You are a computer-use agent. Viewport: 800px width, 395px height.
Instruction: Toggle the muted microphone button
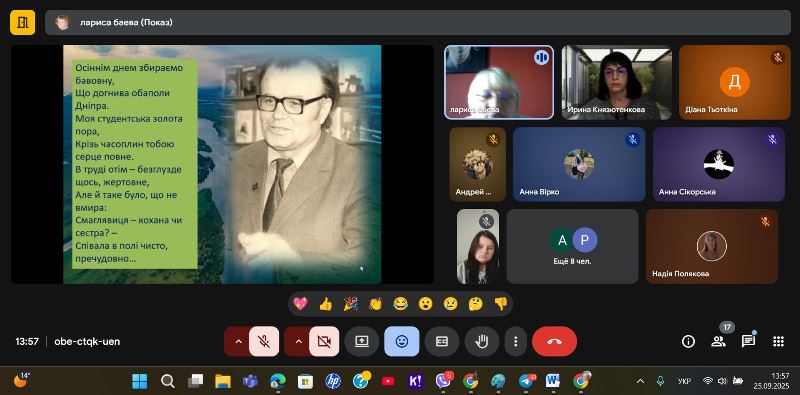click(264, 341)
